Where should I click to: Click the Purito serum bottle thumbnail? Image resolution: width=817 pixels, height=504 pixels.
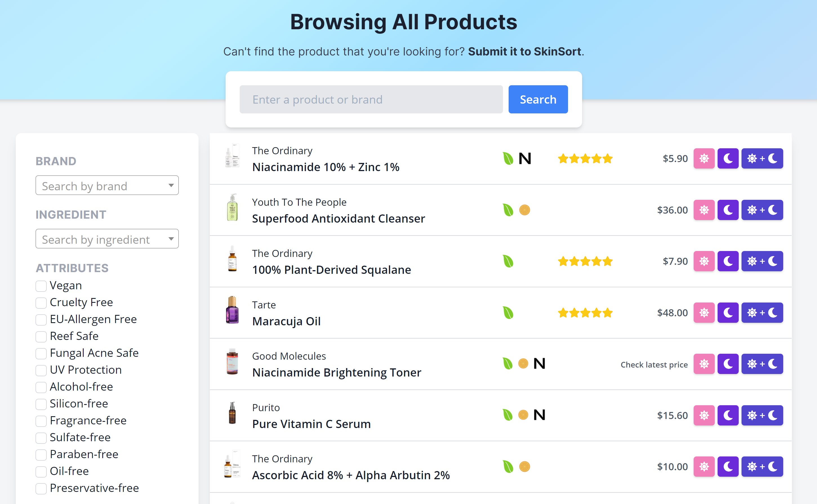pos(232,413)
